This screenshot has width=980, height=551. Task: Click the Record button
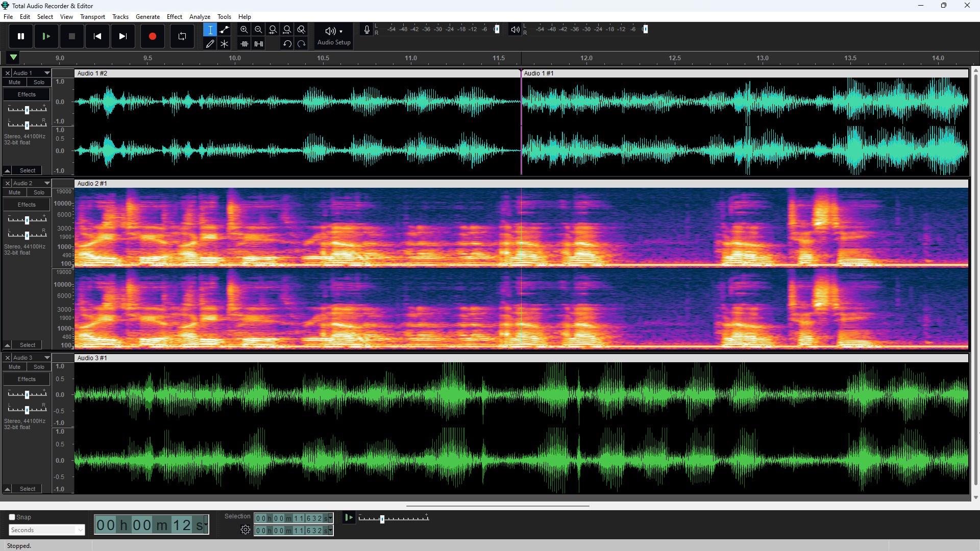pyautogui.click(x=152, y=36)
